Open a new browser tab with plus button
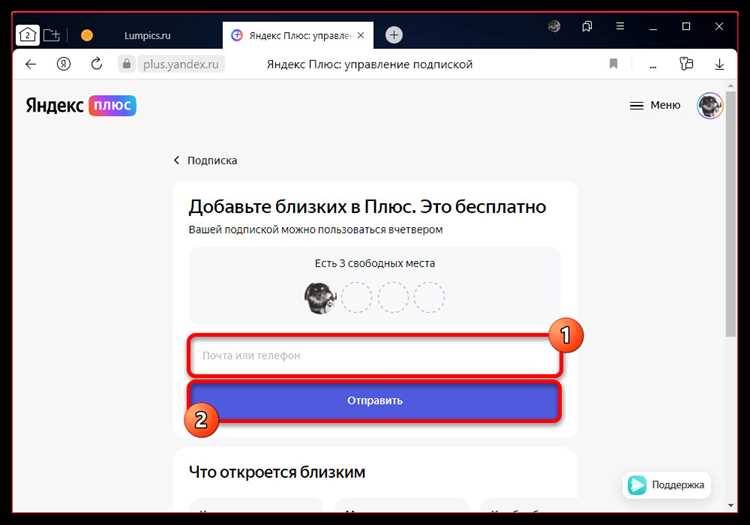The height and width of the screenshot is (525, 750). [394, 35]
